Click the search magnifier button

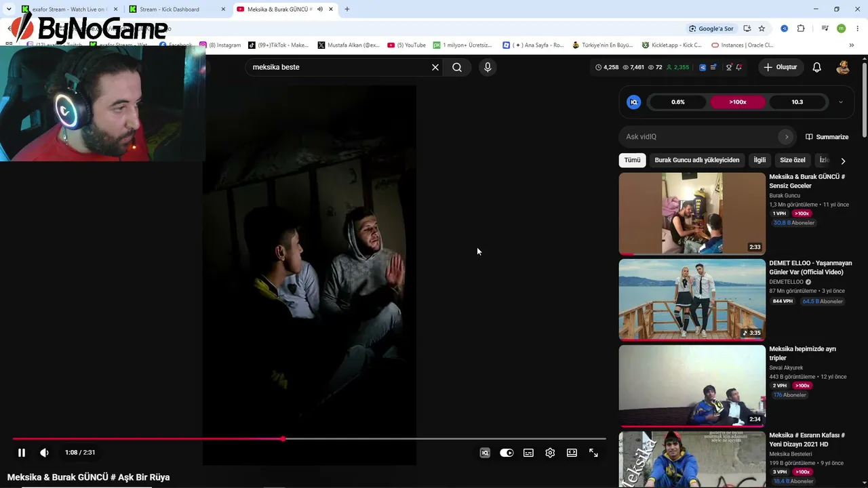[x=457, y=67]
